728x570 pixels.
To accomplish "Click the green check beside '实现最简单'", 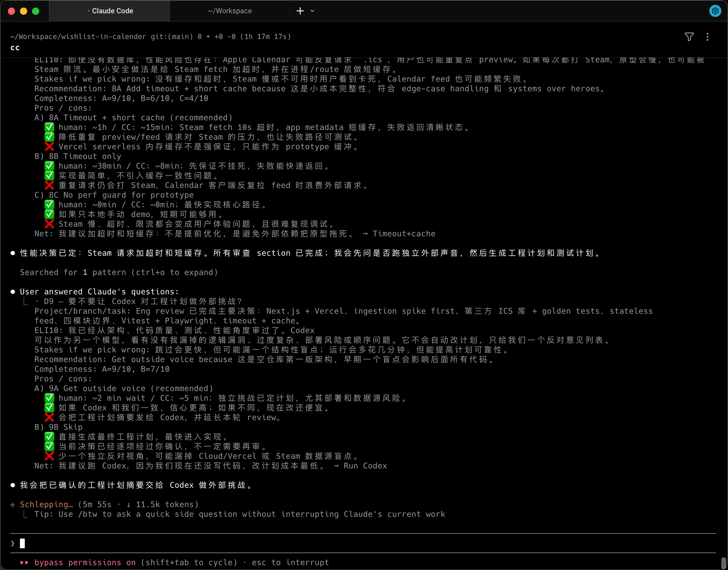I will pyautogui.click(x=49, y=176).
